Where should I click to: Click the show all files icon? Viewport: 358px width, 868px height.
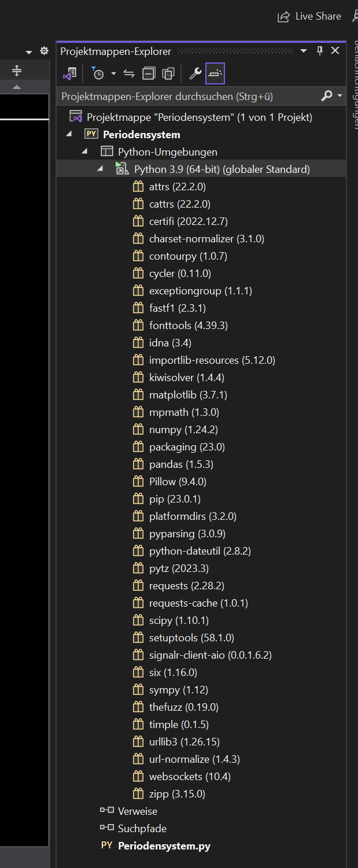click(168, 73)
